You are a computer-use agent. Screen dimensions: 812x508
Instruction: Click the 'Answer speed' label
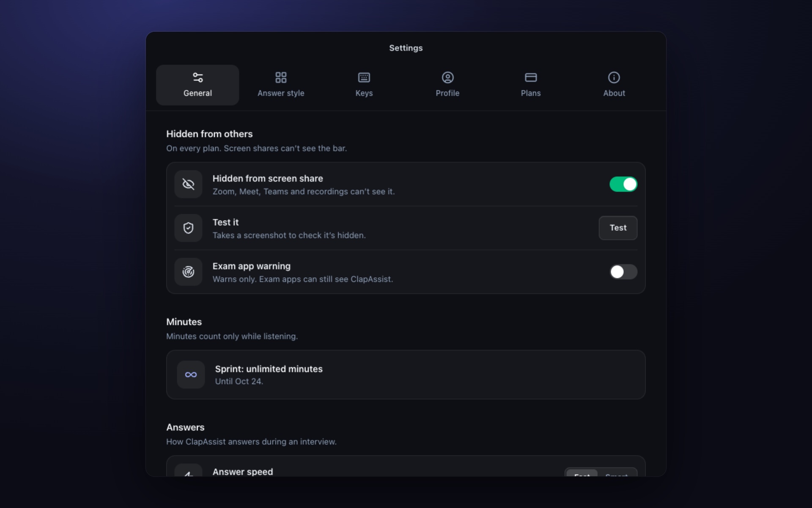[242, 472]
